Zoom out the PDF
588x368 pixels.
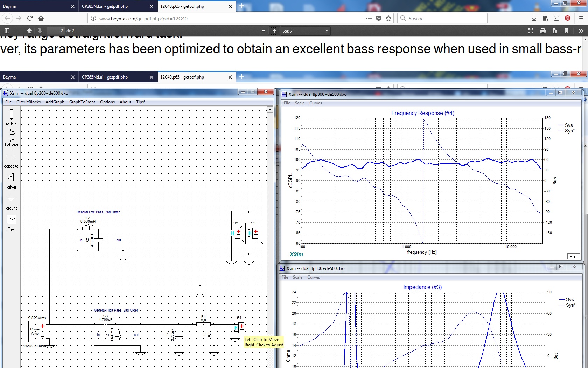pos(264,31)
